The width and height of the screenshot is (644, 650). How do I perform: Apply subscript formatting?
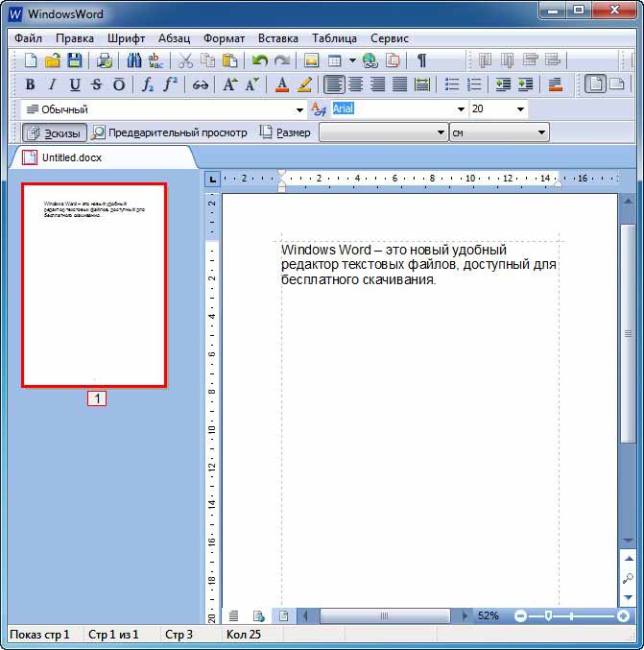(x=148, y=84)
